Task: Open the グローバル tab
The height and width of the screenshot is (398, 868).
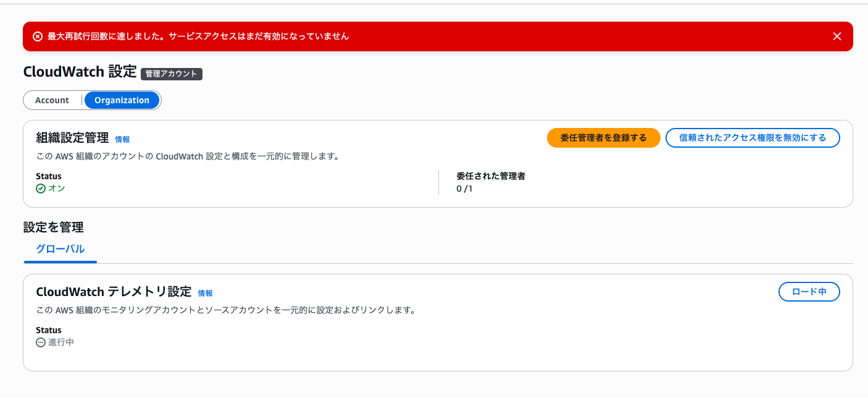Action: click(x=60, y=249)
